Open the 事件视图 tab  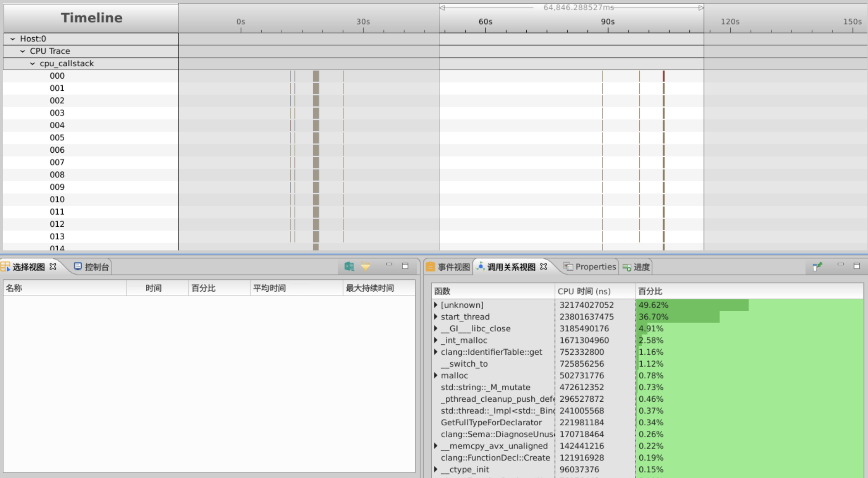pyautogui.click(x=448, y=267)
